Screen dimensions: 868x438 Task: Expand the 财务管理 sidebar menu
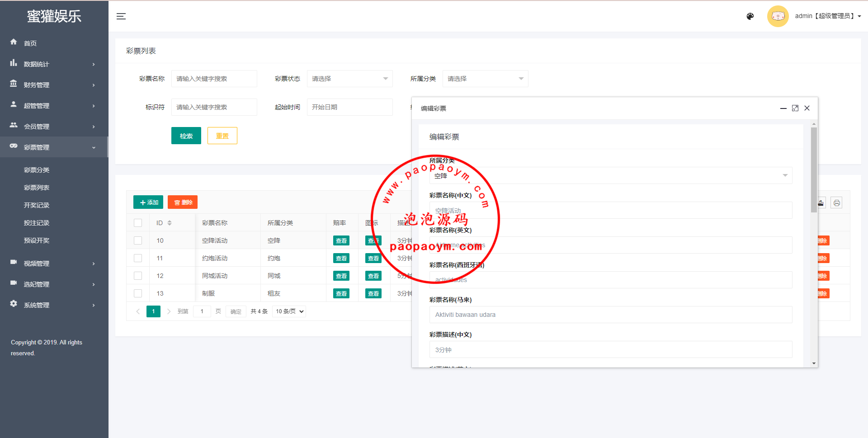[53, 85]
